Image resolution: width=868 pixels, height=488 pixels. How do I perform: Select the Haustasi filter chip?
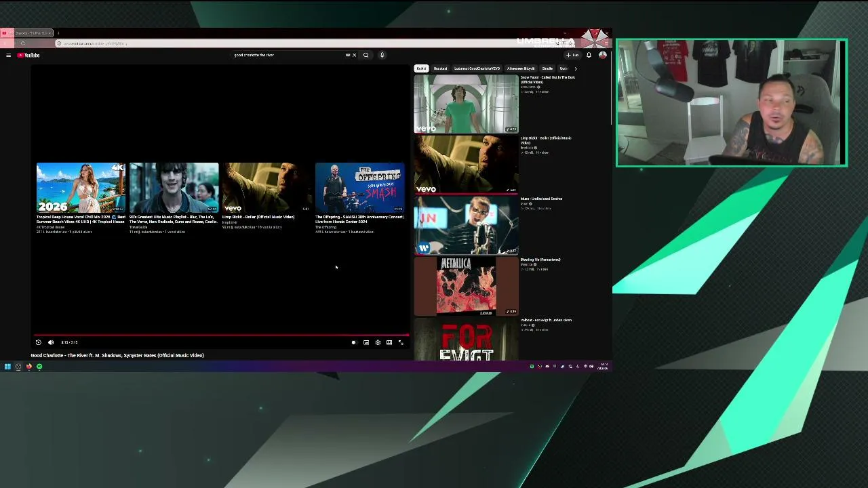(x=441, y=68)
